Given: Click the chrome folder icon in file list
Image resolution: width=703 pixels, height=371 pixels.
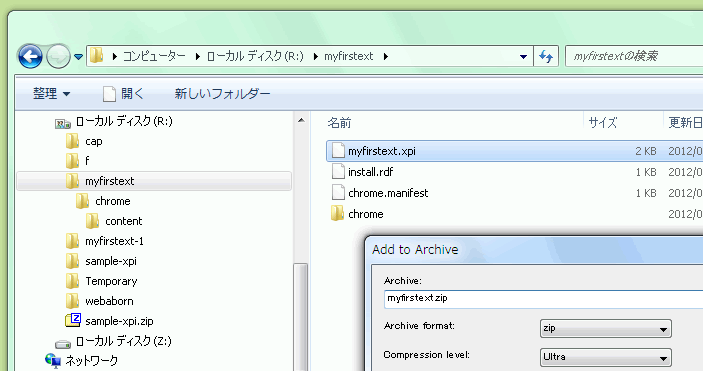Looking at the screenshot, I should [338, 214].
